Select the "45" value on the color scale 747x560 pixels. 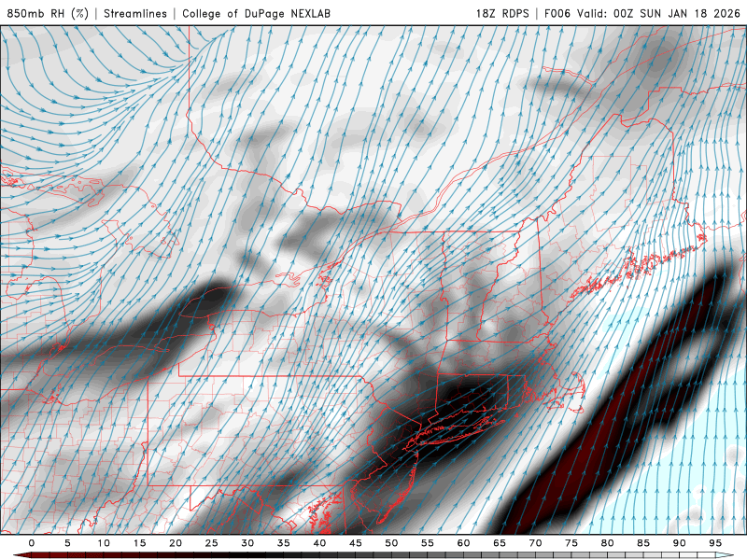point(356,543)
